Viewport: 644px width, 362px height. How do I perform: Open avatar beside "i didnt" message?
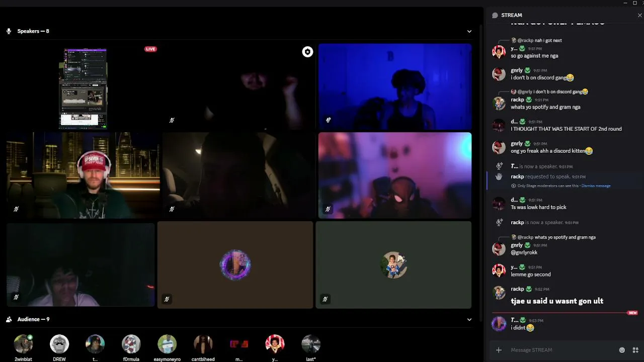499,324
